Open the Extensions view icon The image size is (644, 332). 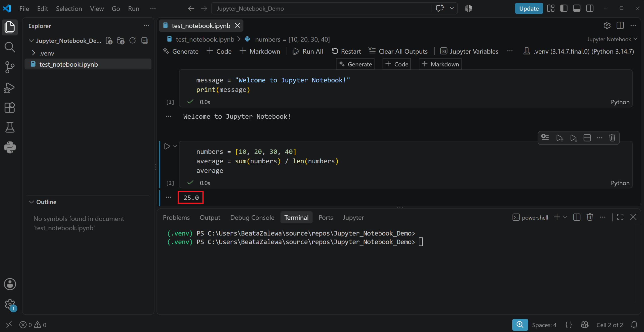click(x=10, y=108)
